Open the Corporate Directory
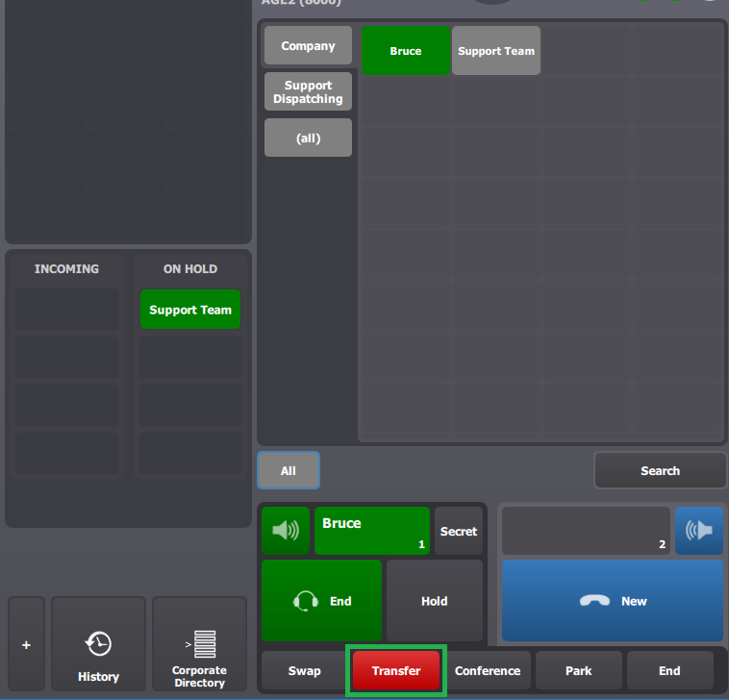Screen dimensions: 729x700 coord(199,644)
